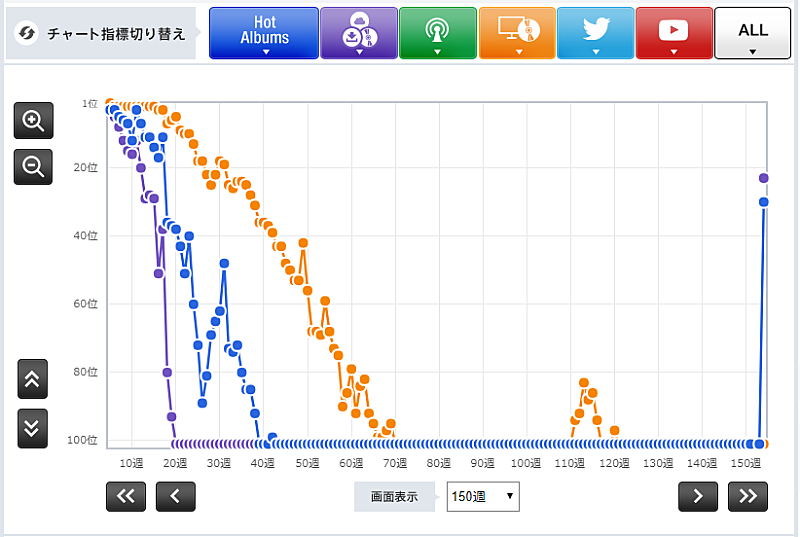Jump to latest weeks with double-right arrow
This screenshot has height=537, width=800.
747,495
